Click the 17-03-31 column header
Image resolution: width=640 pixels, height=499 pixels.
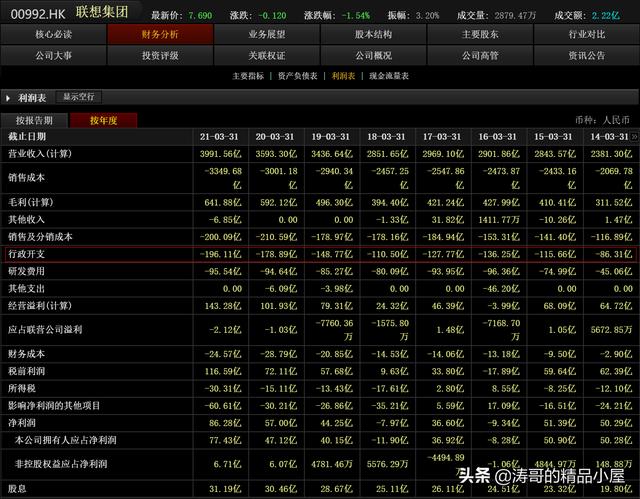pos(442,137)
